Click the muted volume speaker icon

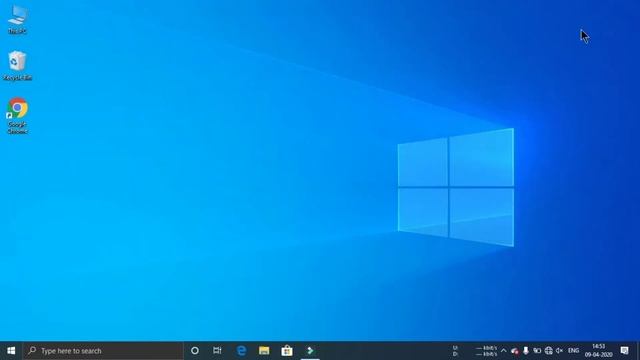560,351
